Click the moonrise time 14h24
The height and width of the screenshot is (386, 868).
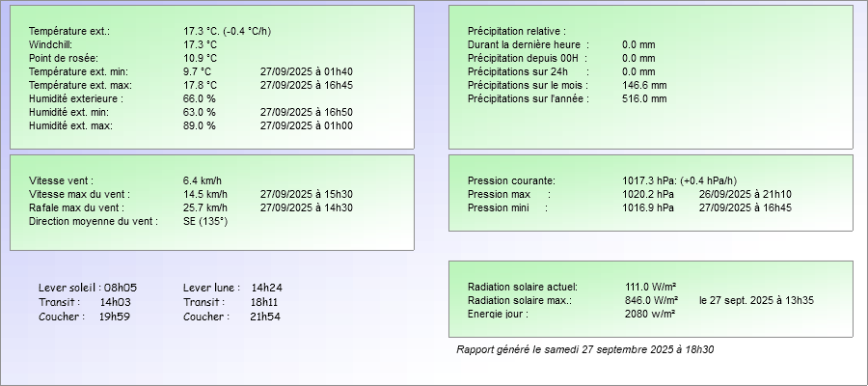pos(266,288)
